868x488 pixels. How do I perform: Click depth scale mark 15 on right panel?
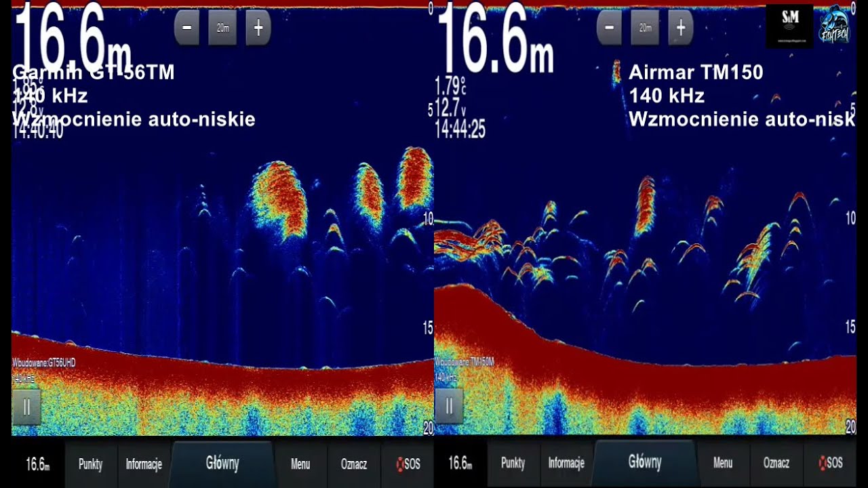(850, 327)
